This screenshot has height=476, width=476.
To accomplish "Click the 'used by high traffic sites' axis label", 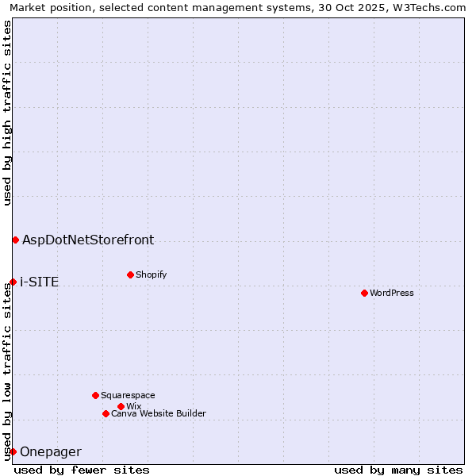I will click(x=7, y=113).
